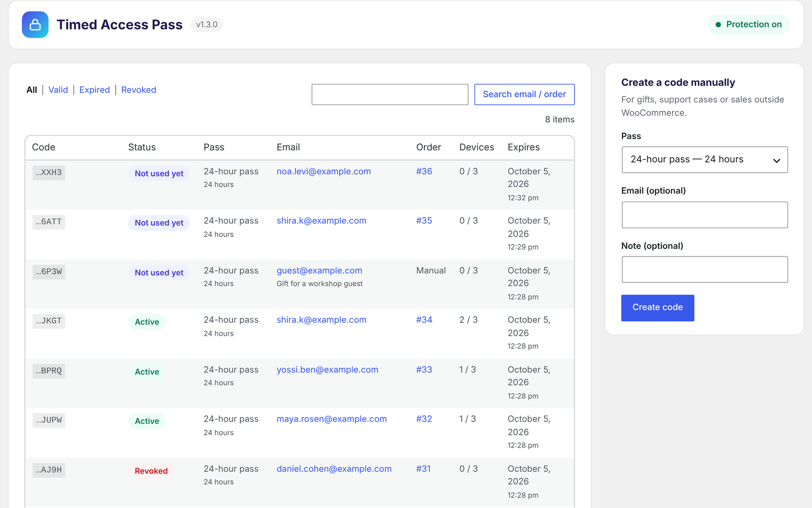Open order #33 link
The image size is (812, 508).
point(424,370)
